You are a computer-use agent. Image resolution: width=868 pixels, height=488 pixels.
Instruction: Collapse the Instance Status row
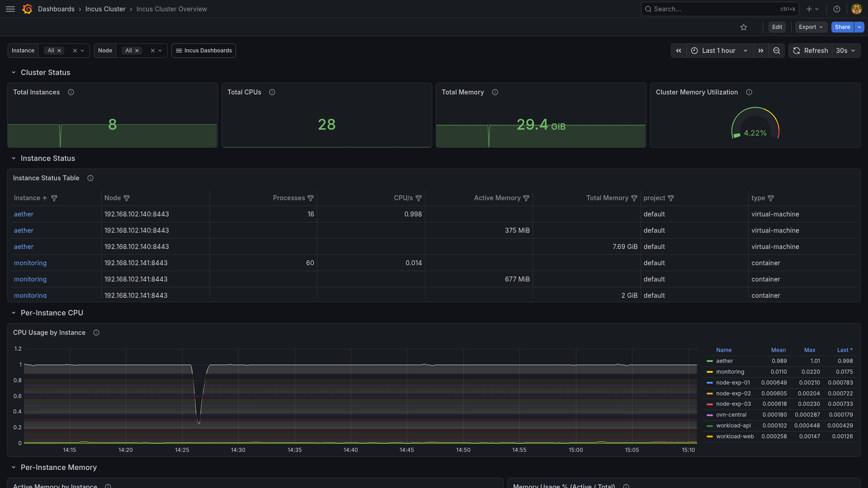tap(14, 158)
